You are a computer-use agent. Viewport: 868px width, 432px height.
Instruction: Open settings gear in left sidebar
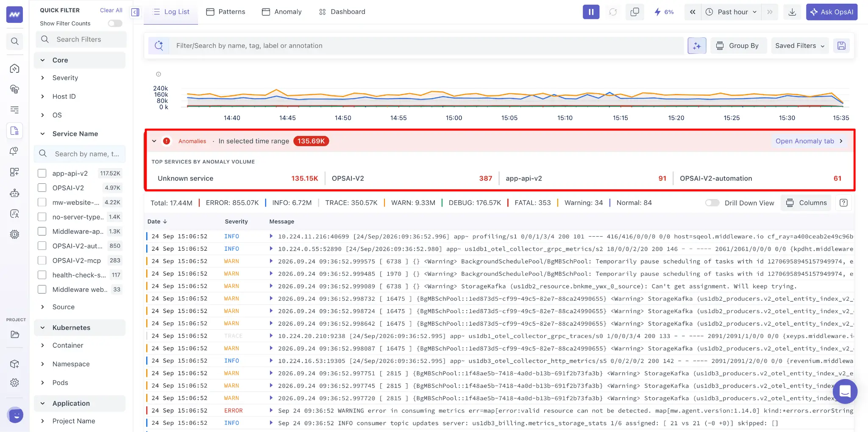point(14,382)
